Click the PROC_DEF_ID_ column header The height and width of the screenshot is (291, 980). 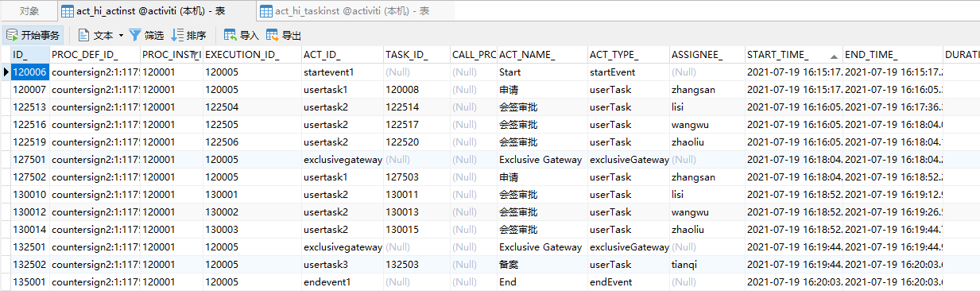pos(95,54)
